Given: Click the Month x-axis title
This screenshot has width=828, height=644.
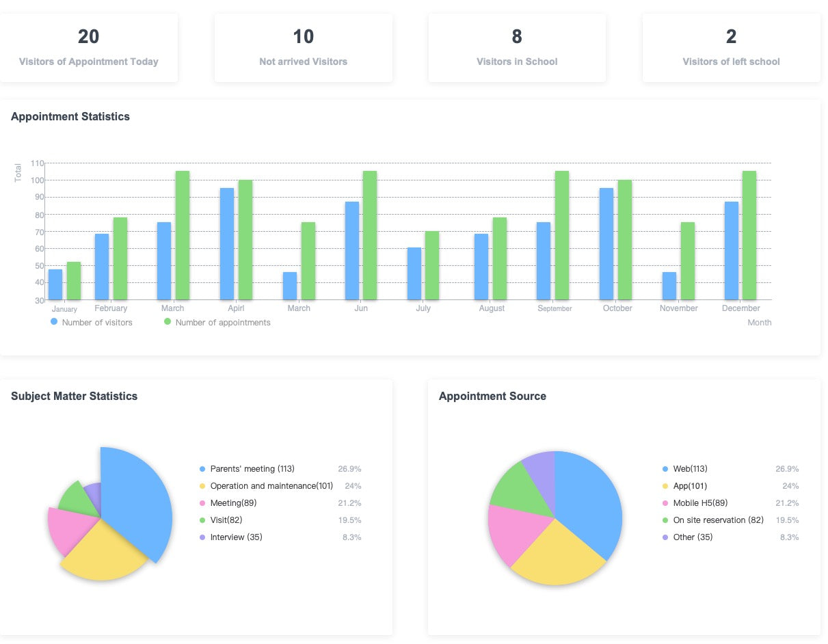Looking at the screenshot, I should (759, 323).
